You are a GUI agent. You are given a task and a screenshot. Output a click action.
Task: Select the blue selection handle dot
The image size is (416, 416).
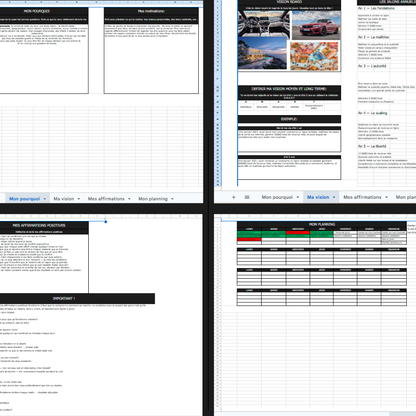tap(106, 222)
